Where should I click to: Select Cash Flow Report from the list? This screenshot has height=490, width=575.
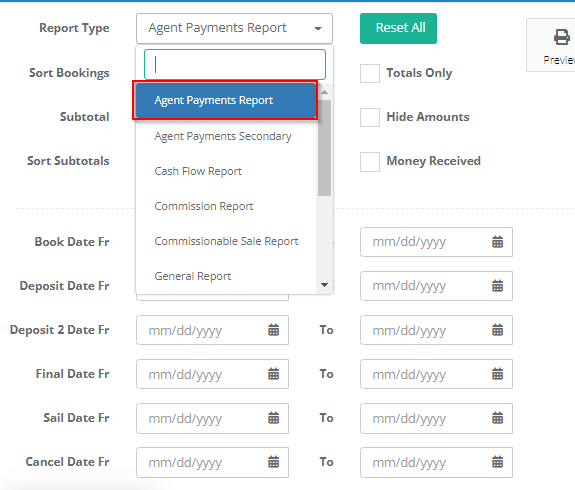(x=198, y=171)
